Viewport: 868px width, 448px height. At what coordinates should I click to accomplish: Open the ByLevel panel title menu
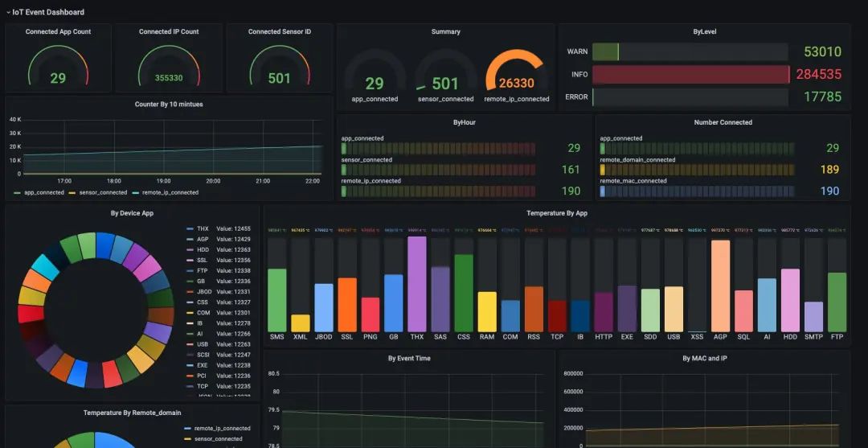point(705,31)
